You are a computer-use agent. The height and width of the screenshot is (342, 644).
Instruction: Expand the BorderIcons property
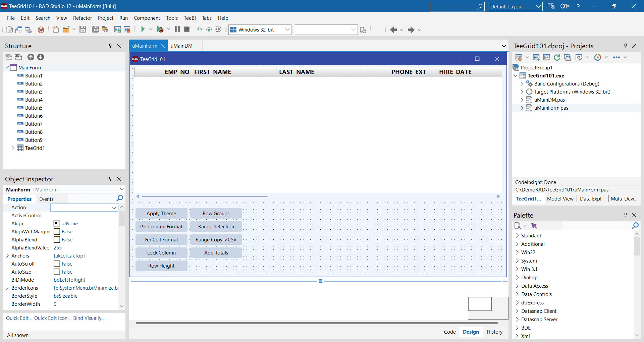pyautogui.click(x=7, y=288)
